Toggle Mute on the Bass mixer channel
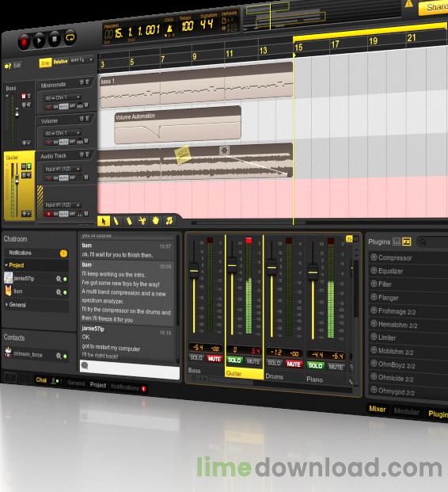 (215, 359)
